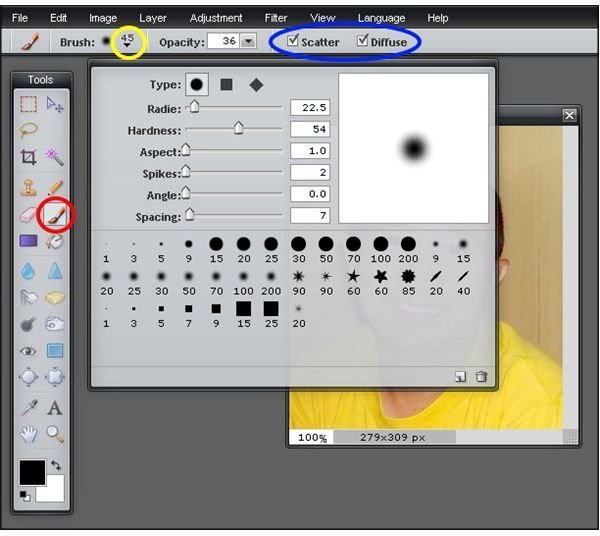
Task: Select the Type text tool
Action: tap(55, 408)
